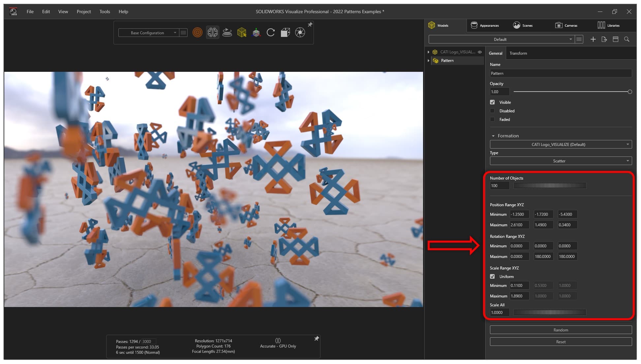641x364 pixels.
Task: Expand the Pattern tree item arrow
Action: tap(428, 61)
